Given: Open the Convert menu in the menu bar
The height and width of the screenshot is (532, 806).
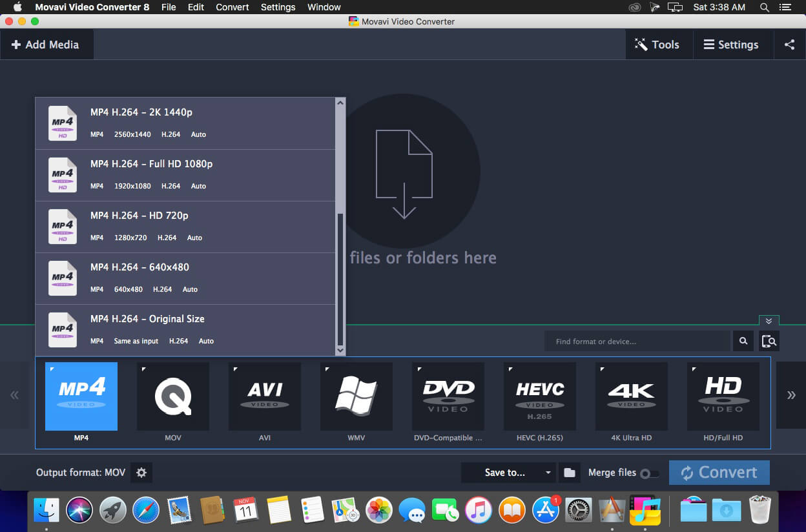Looking at the screenshot, I should click(232, 7).
